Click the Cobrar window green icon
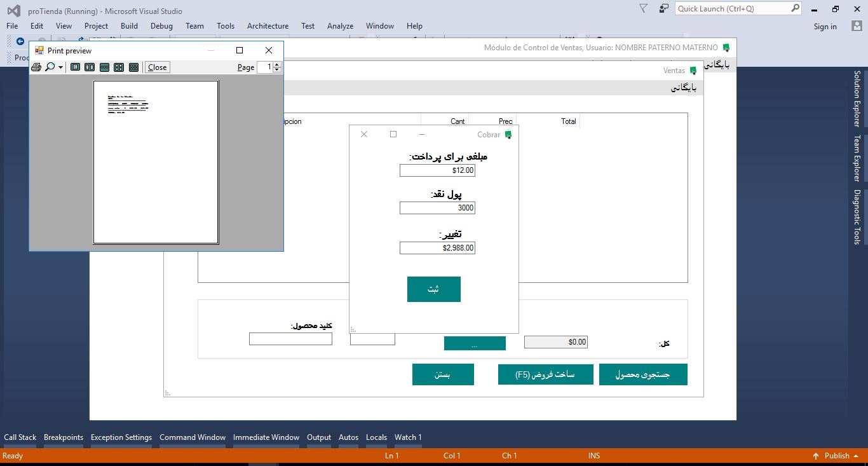The height and width of the screenshot is (466, 868). 508,135
